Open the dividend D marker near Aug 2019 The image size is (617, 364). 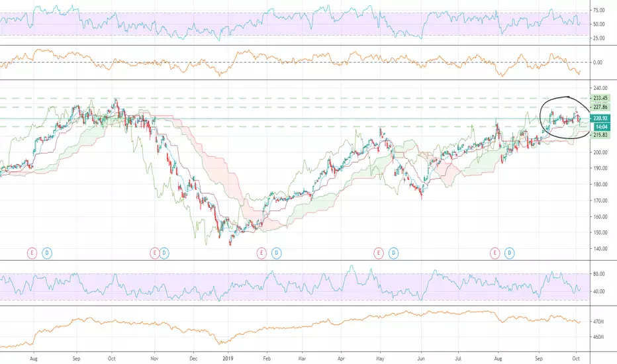[x=510, y=253]
